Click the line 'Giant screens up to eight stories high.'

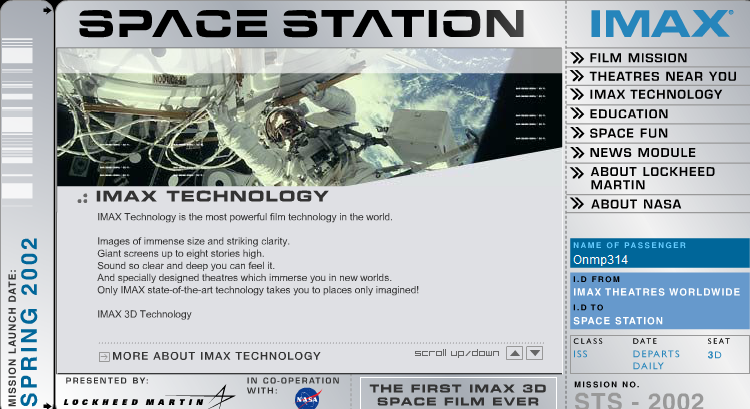coord(181,254)
